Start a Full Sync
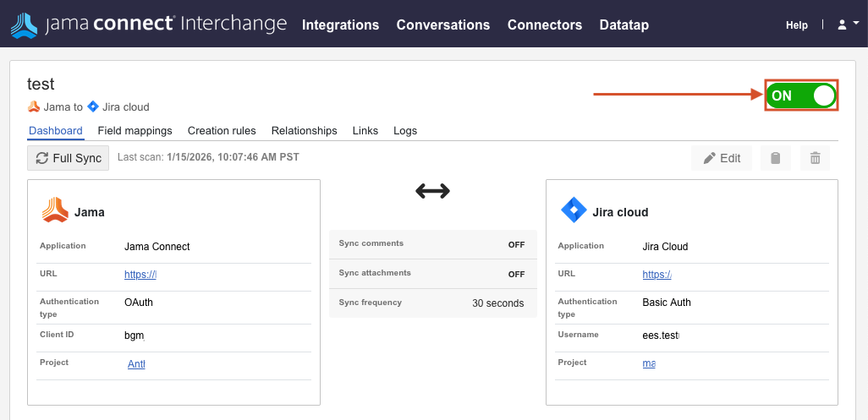The width and height of the screenshot is (868, 420). pos(68,158)
